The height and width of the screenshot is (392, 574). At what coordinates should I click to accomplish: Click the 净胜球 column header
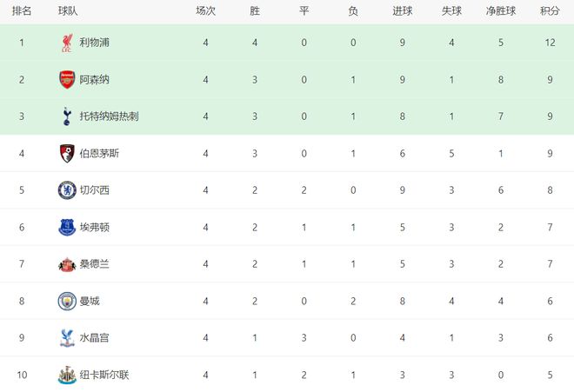[502, 11]
